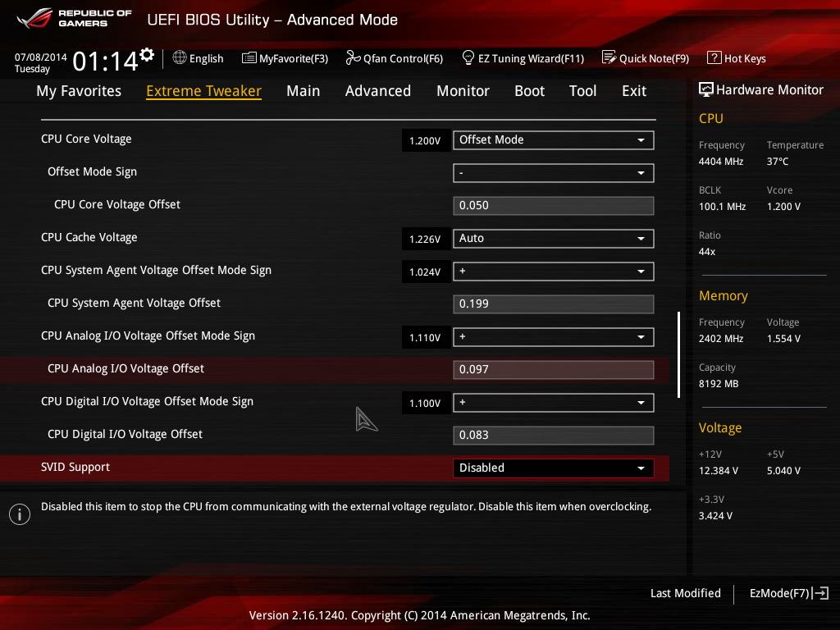The height and width of the screenshot is (630, 840).
Task: Select the CPU Cache Voltage row label
Action: pos(89,237)
